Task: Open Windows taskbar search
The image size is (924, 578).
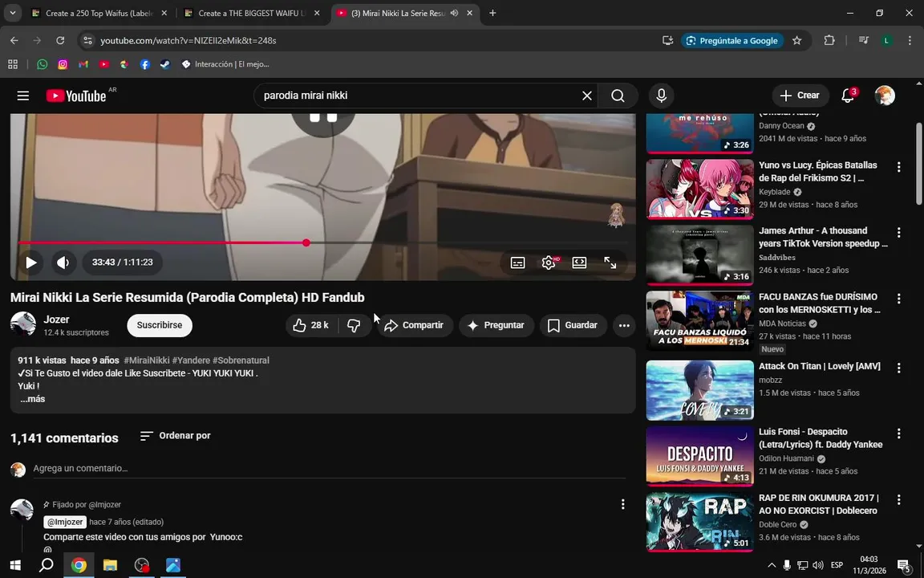Action: [46, 565]
